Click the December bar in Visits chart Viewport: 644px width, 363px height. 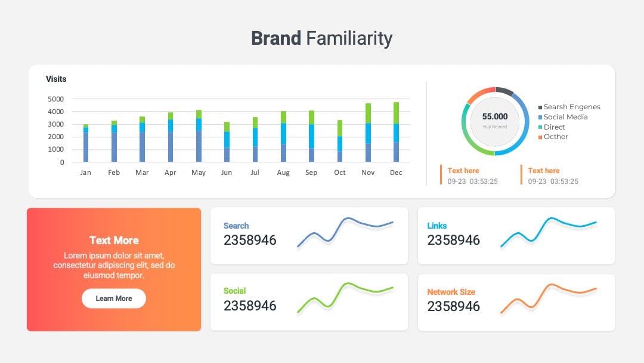[x=397, y=132]
